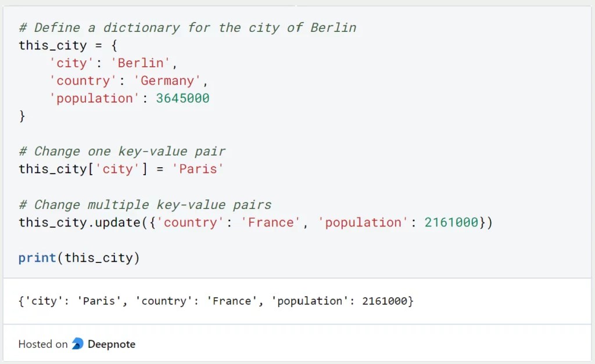The image size is (595, 364).
Task: Click the 'Hosted on' label
Action: (42, 344)
